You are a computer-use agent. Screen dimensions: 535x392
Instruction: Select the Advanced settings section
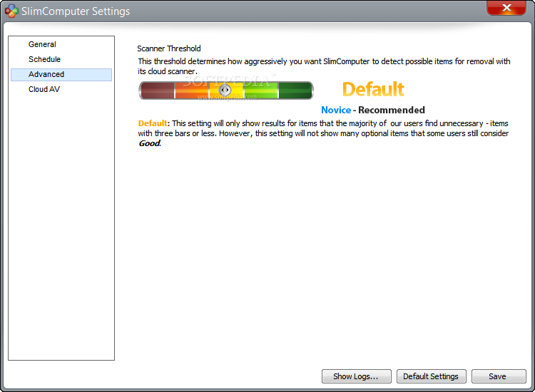click(61, 75)
